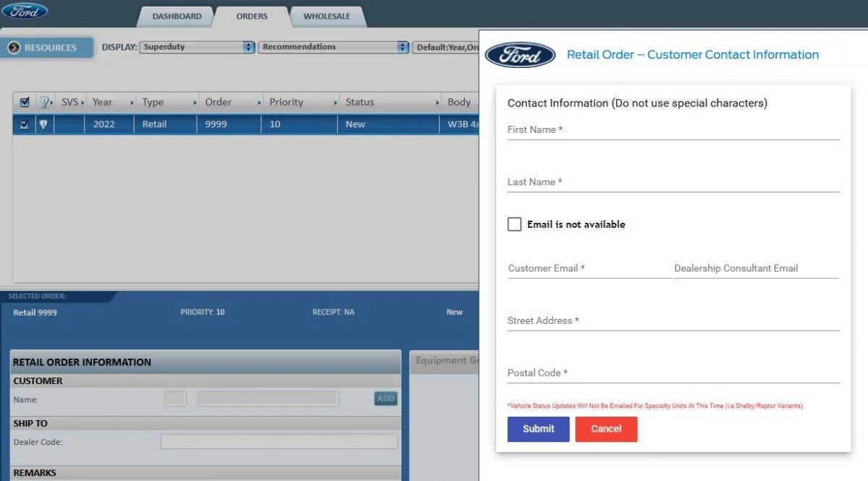Viewport: 868px width, 481px height.
Task: Expand the Priority column sort arrow
Action: coord(334,103)
